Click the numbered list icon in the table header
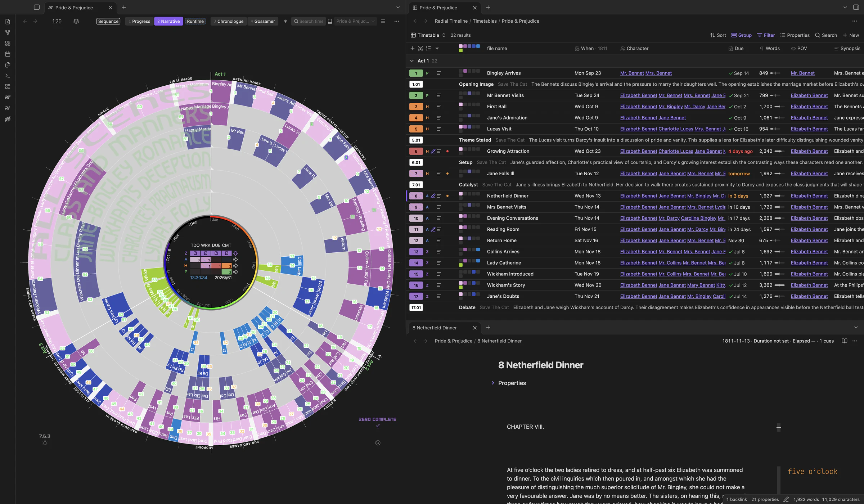 click(428, 48)
